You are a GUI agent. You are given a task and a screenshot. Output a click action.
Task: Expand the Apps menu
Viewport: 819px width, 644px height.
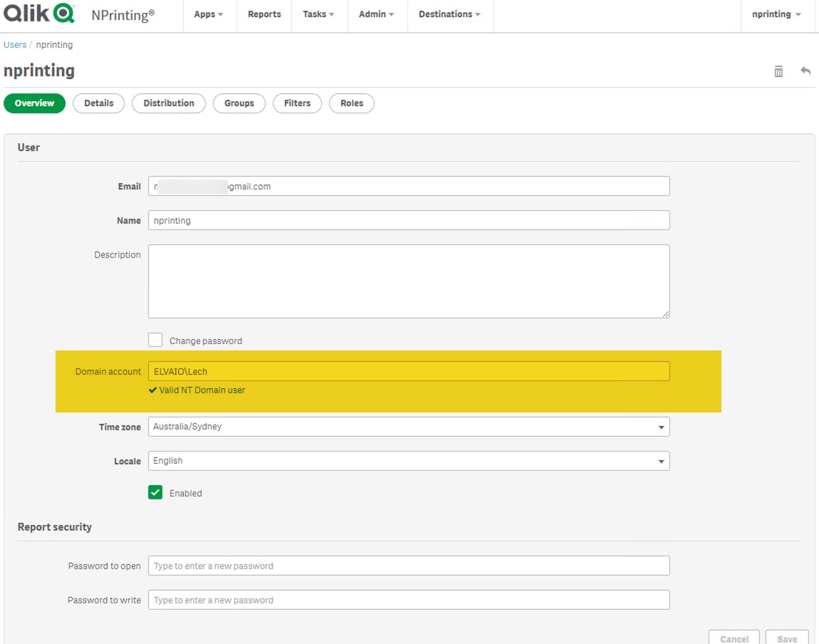tap(208, 14)
